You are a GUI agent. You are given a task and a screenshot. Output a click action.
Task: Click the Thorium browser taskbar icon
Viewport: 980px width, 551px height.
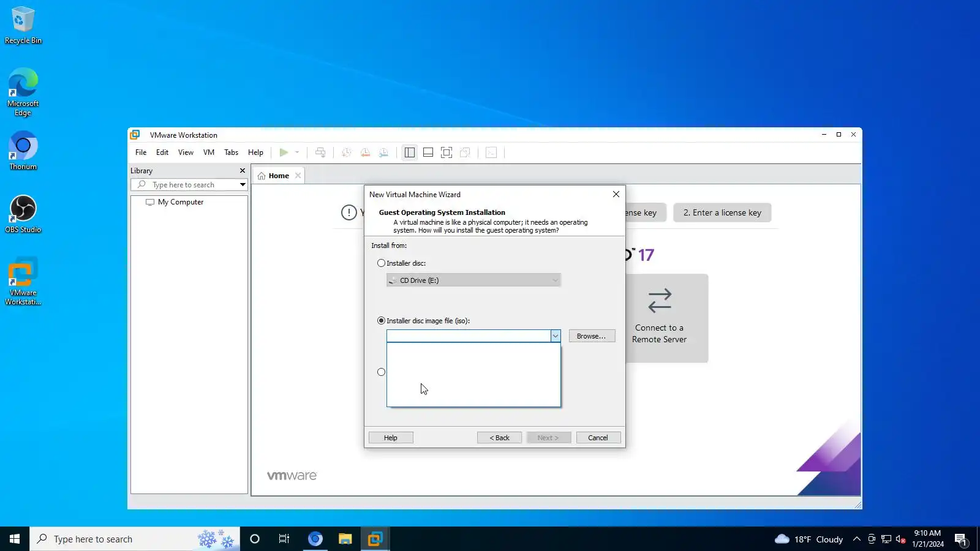315,539
